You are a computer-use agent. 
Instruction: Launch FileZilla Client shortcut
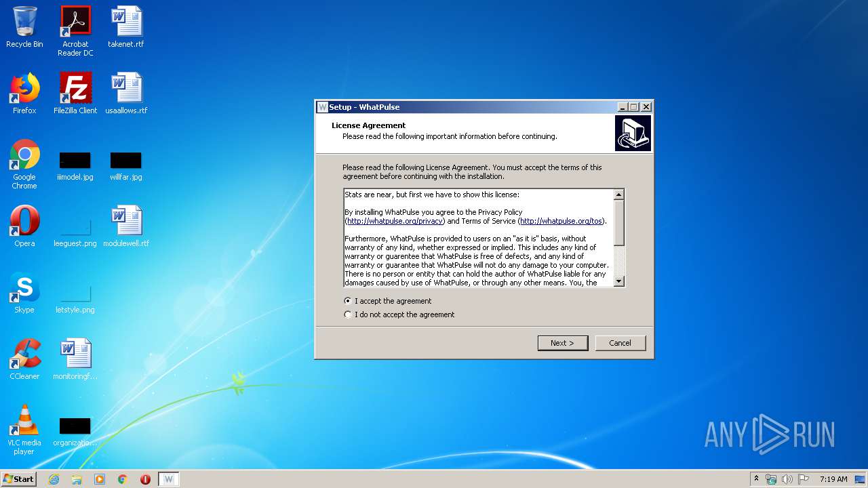(x=75, y=94)
